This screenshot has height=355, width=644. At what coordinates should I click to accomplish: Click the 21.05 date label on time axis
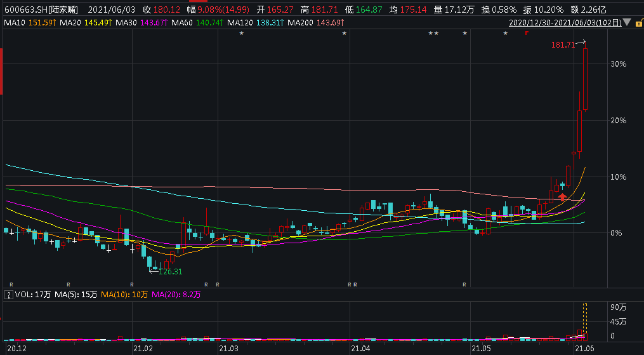[481, 349]
